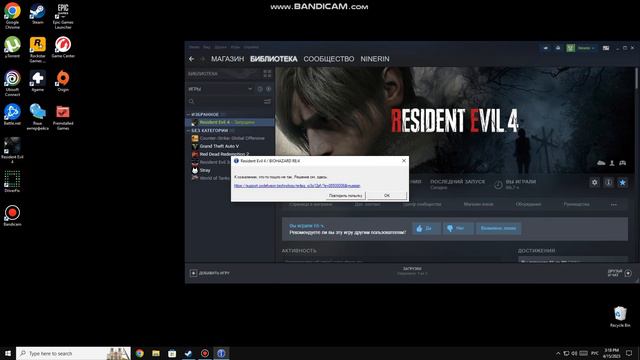Open Steam desktop shortcut

click(38, 14)
